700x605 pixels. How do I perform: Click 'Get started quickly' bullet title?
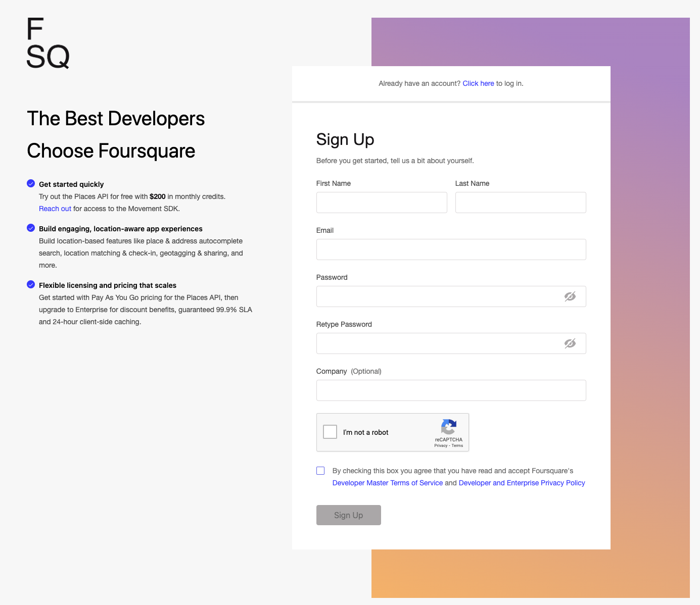coord(71,184)
